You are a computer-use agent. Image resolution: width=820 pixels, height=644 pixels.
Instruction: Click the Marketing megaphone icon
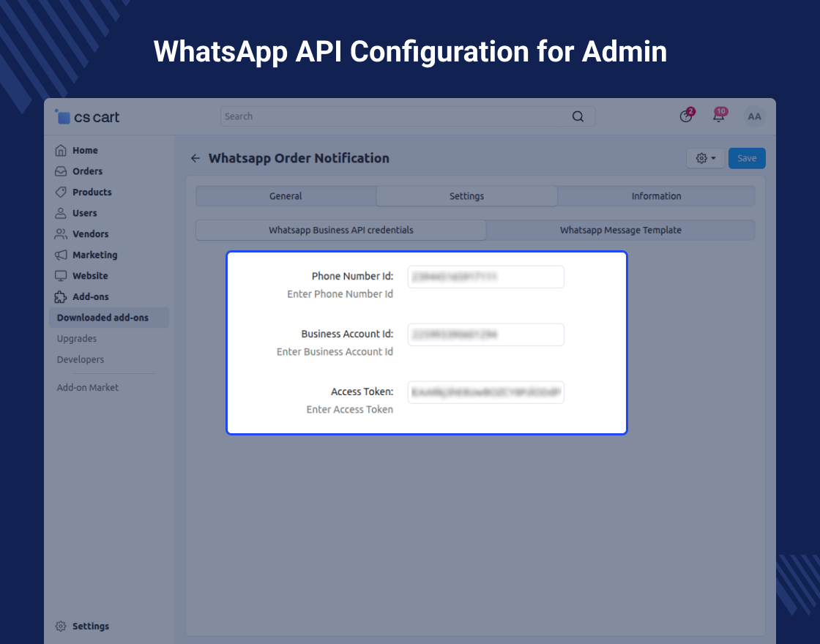(x=61, y=255)
